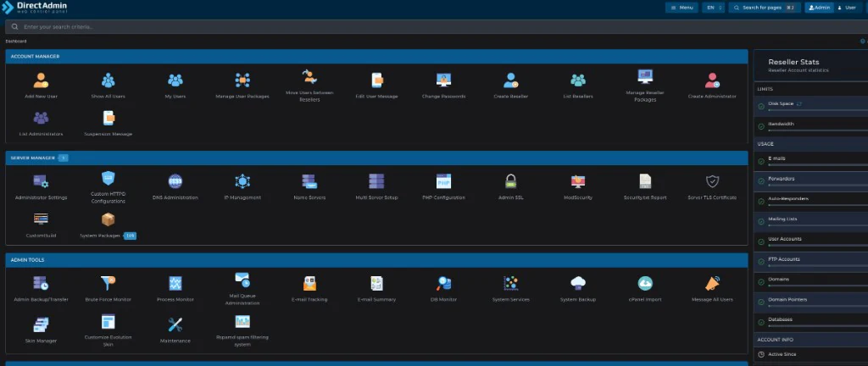The image size is (868, 366).
Task: Open the Suspension Message icon
Action: (x=108, y=119)
